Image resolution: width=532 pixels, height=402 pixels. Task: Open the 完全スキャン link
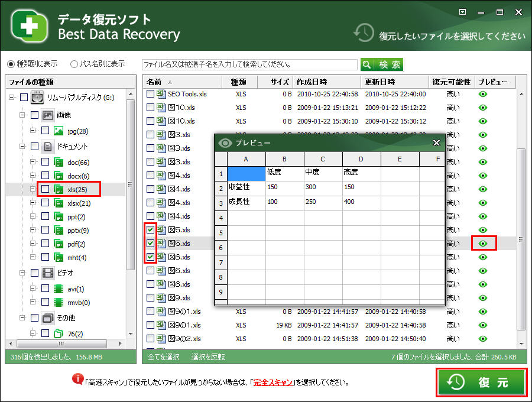tap(273, 382)
